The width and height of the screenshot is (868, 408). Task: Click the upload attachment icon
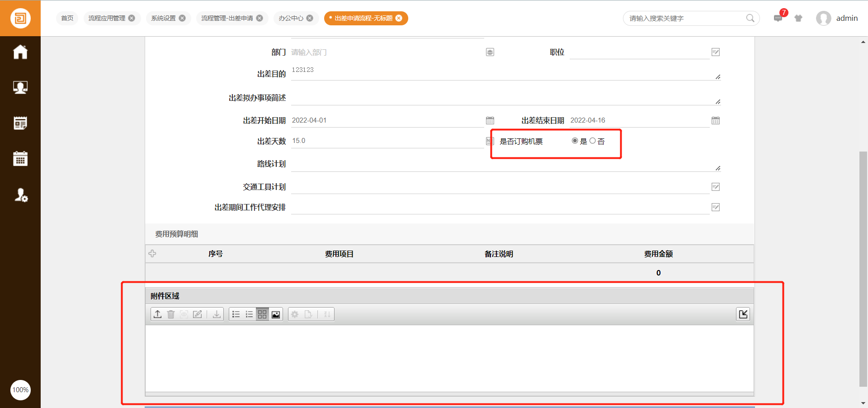(x=157, y=314)
